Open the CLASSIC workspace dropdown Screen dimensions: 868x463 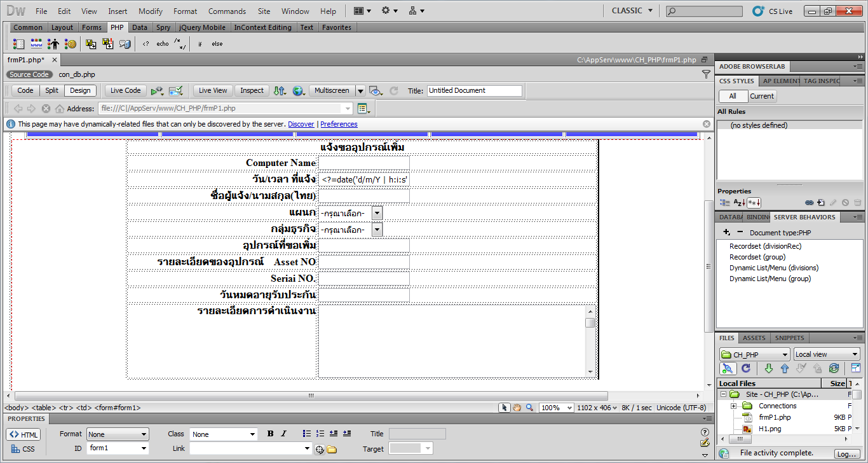[x=632, y=11]
